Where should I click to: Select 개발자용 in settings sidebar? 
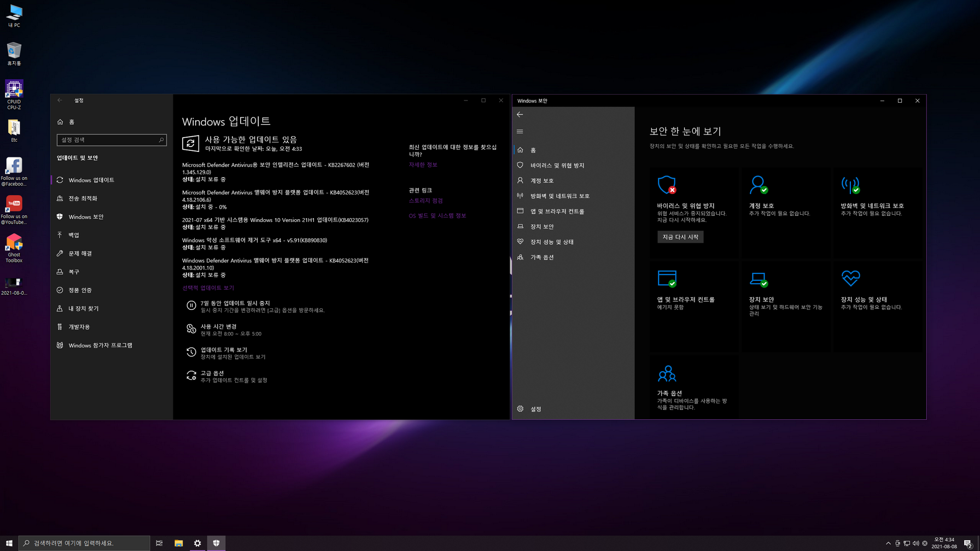pyautogui.click(x=112, y=327)
